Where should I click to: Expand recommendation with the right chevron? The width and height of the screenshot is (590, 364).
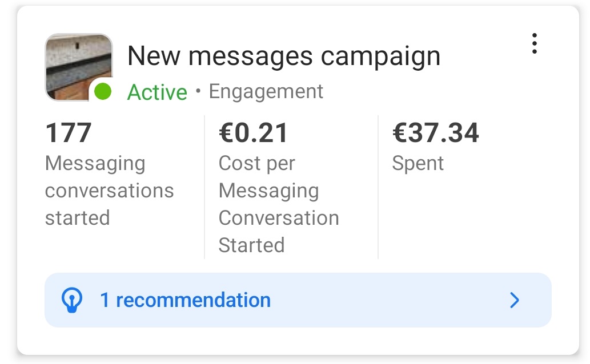point(515,300)
